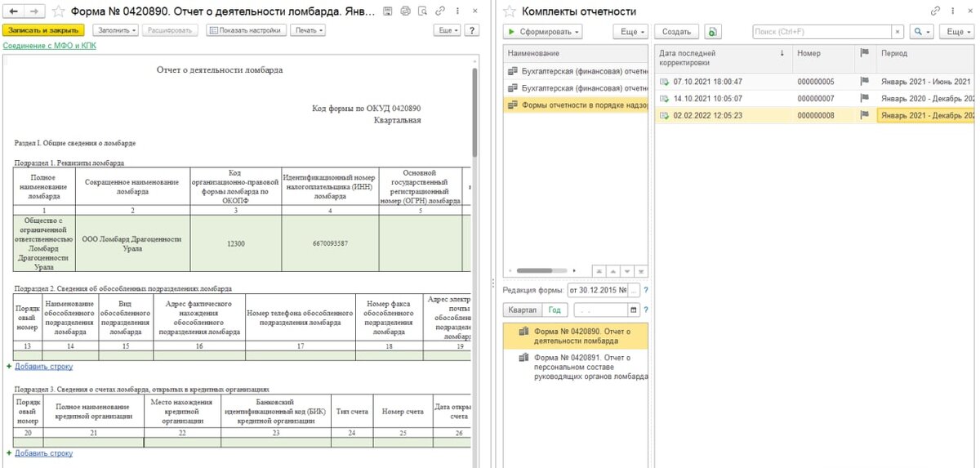Open the ellipsis selector of the Редакция формы field

pyautogui.click(x=635, y=290)
